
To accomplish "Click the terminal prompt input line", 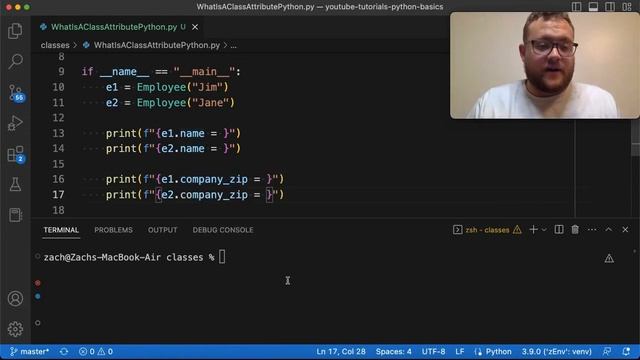I will point(134,258).
